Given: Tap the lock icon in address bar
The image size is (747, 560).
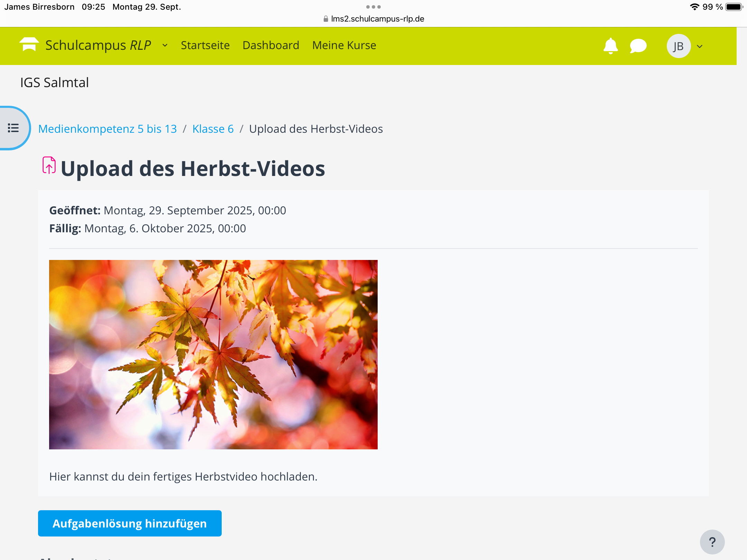Looking at the screenshot, I should [325, 19].
